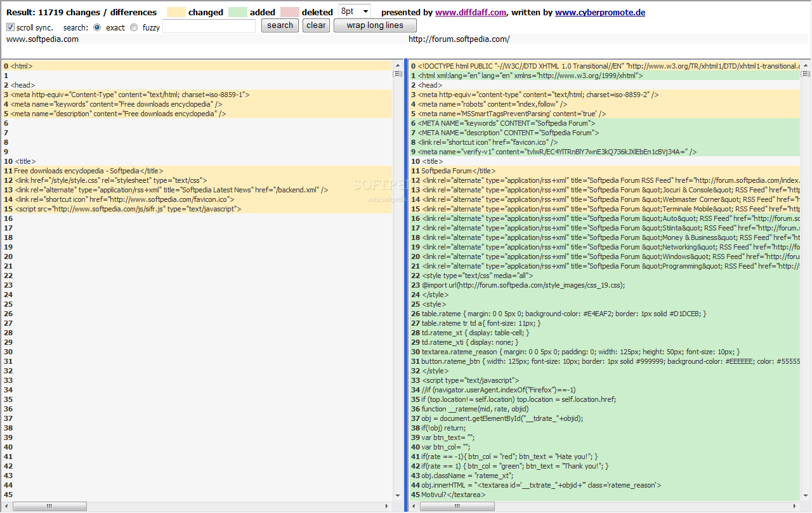The image size is (812, 513).
Task: Select right line 19 'Networking' RSS feed link
Action: point(605,247)
